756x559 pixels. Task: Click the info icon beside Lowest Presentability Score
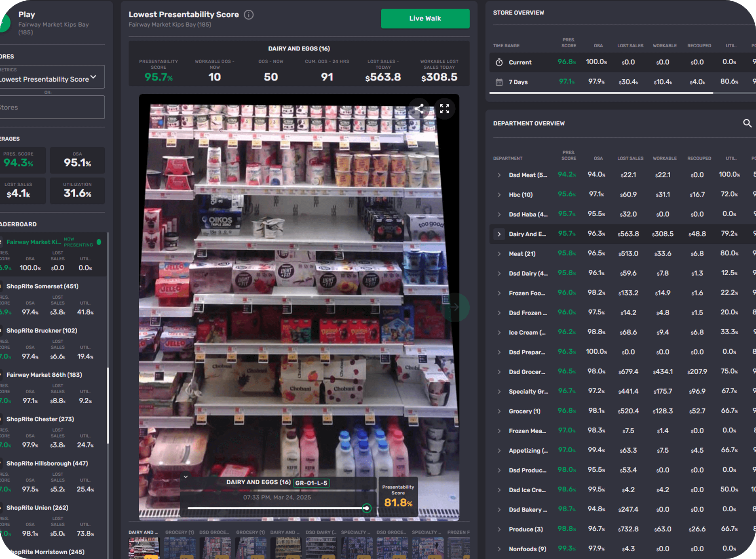(249, 15)
